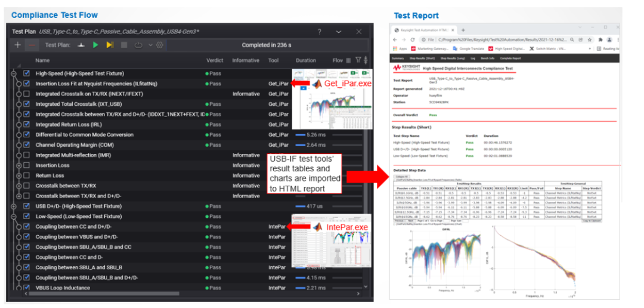Collapse the Low-Speed Test Fixture tree node
This screenshot has width=644, height=308.
point(14,216)
